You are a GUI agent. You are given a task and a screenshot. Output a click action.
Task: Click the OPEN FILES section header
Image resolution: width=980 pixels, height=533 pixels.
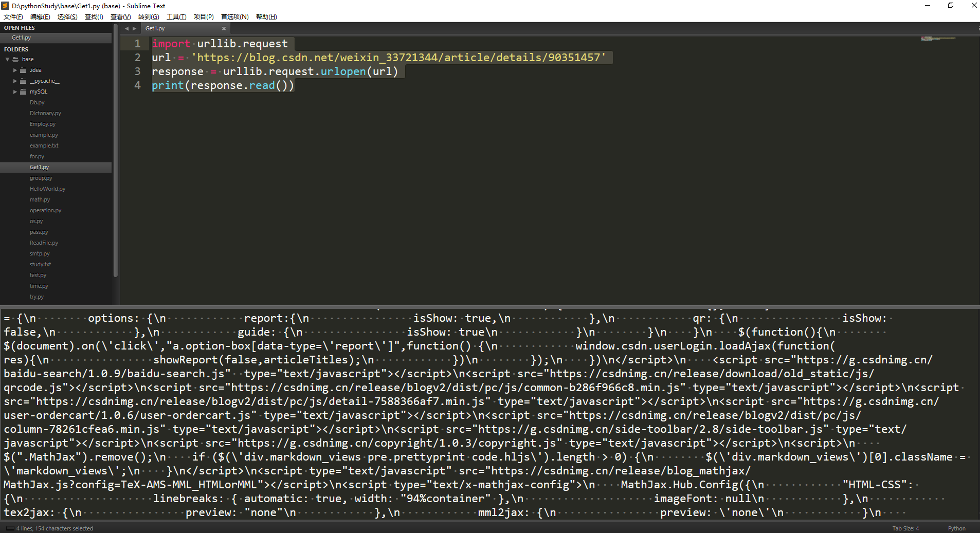point(20,27)
